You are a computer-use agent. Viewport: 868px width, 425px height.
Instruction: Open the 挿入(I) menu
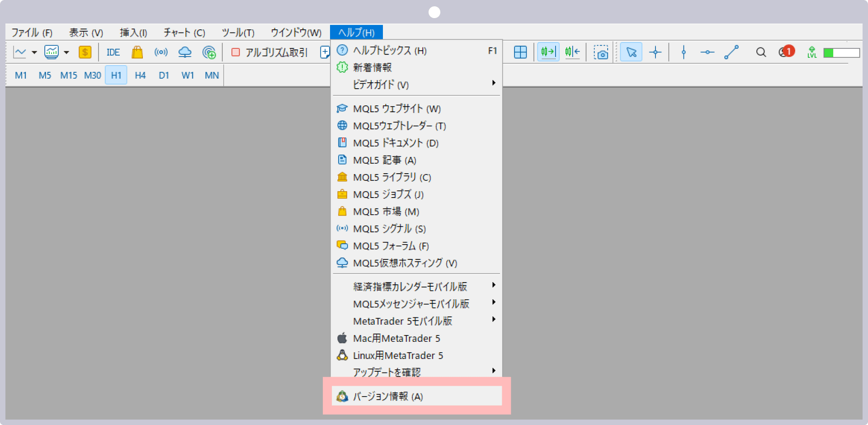[133, 33]
